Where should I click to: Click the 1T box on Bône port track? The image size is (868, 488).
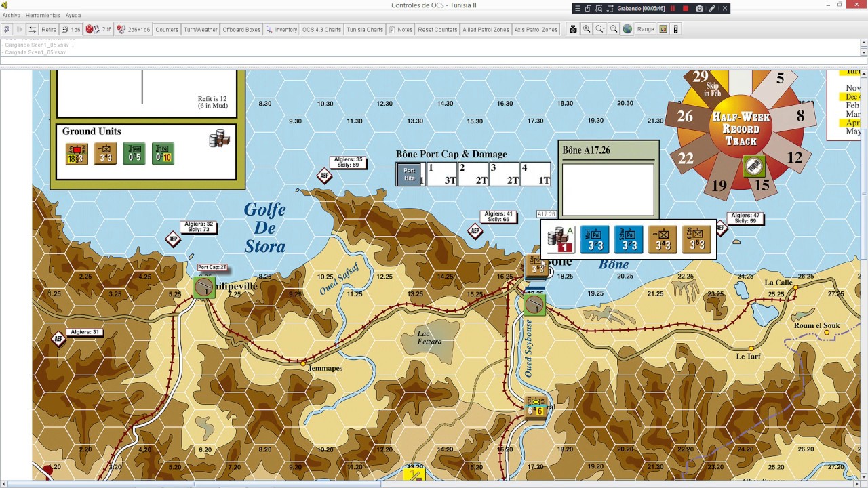pos(536,174)
